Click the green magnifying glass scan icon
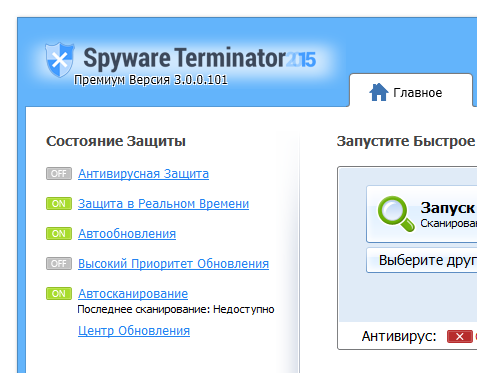The width and height of the screenshot is (477, 373). pos(396,213)
